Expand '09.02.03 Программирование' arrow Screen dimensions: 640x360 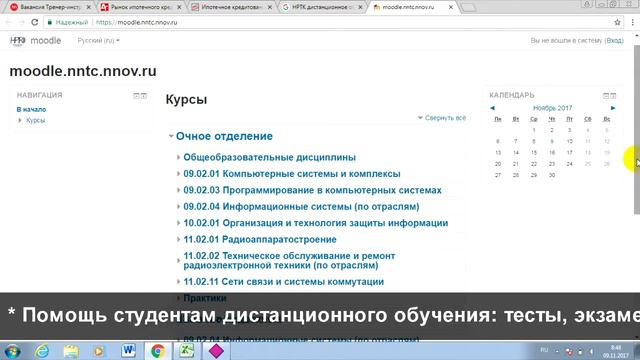[178, 190]
